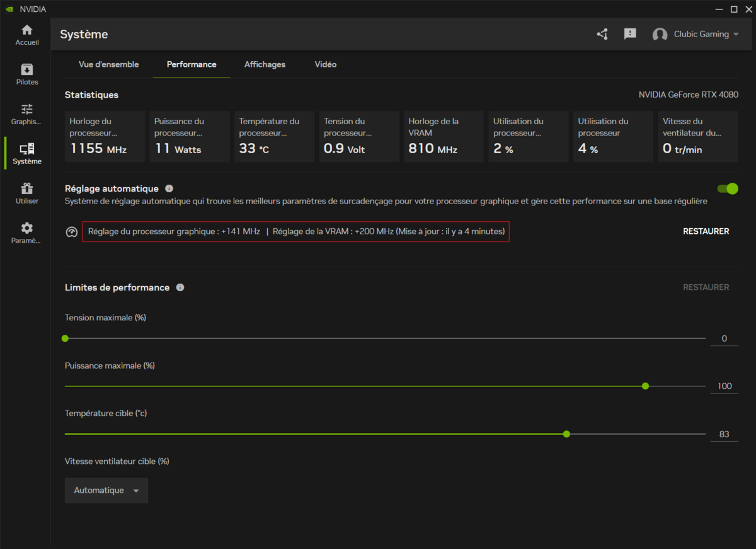756x549 pixels.
Task: Switch to the Vue d'ensemble tab
Action: (108, 64)
